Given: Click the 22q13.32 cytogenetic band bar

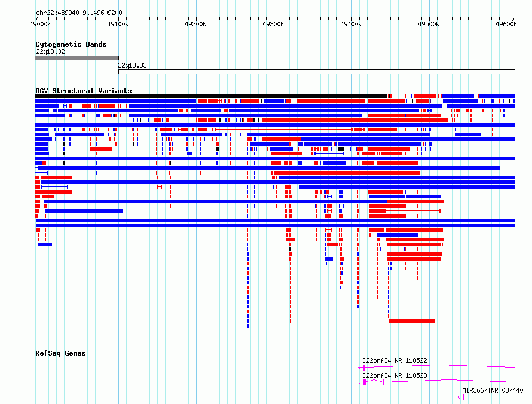Looking at the screenshot, I should (77, 58).
